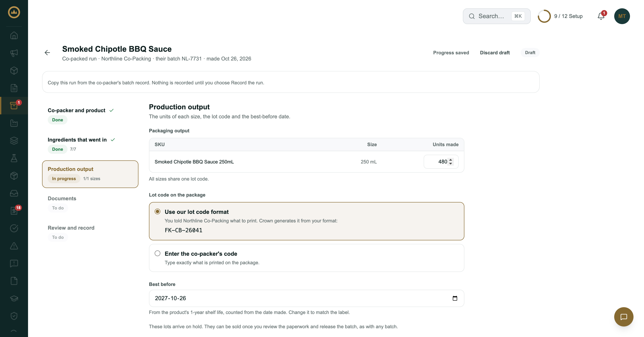The height and width of the screenshot is (337, 644).
Task: Click the document page icon in sidebar
Action: (x=14, y=88)
